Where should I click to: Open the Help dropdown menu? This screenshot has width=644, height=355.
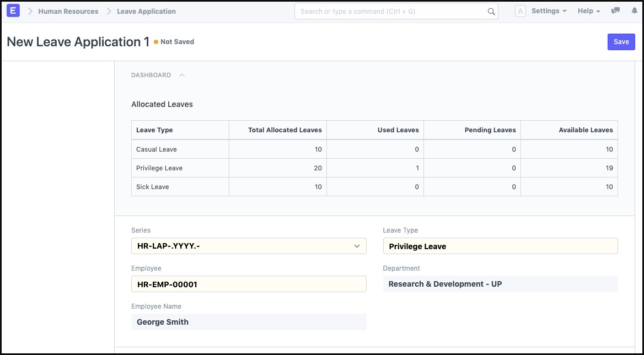point(589,11)
